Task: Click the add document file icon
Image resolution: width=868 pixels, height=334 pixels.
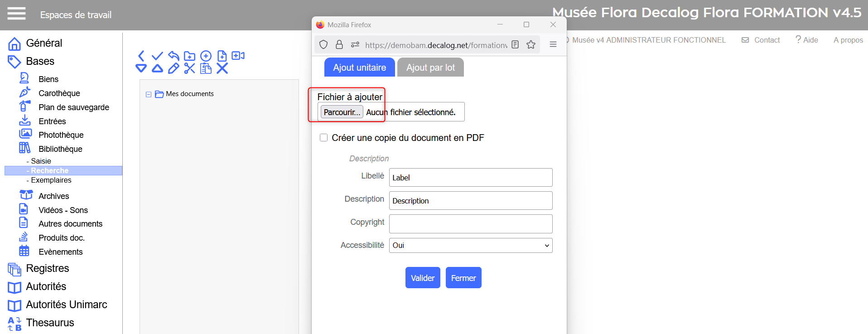Action: point(222,56)
